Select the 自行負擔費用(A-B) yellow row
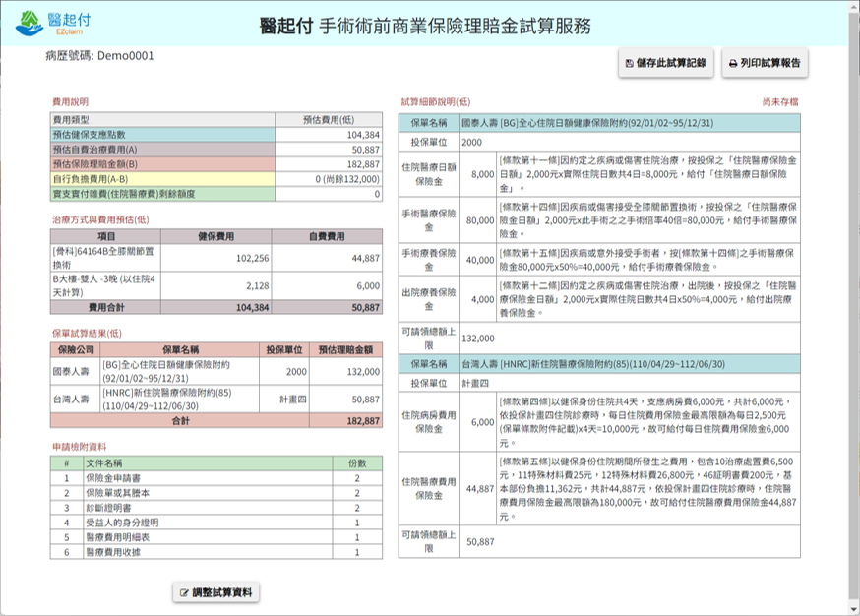The height and width of the screenshot is (616, 860). click(215, 179)
